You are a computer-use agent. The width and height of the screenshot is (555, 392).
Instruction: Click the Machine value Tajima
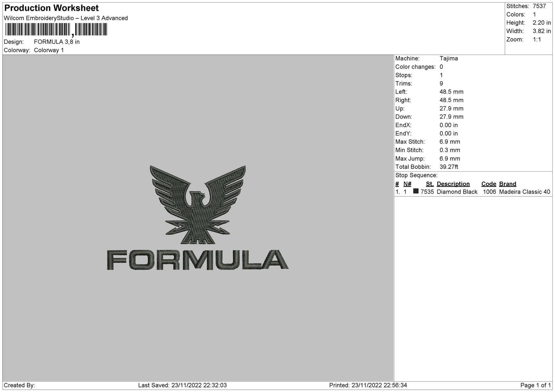pos(449,59)
